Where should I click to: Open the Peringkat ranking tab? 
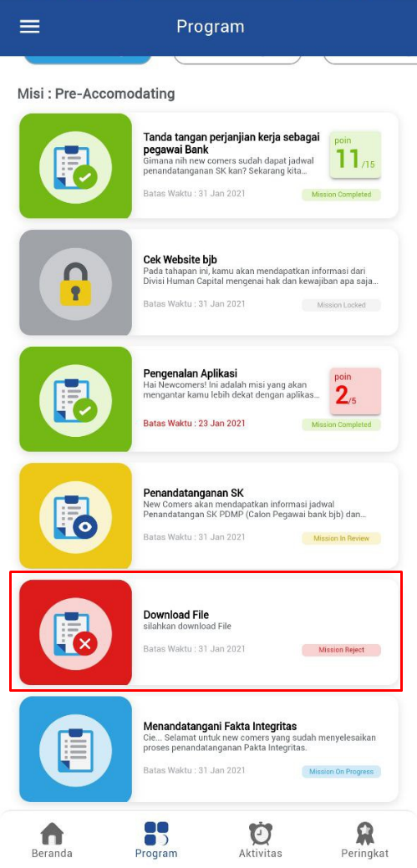[x=365, y=840]
